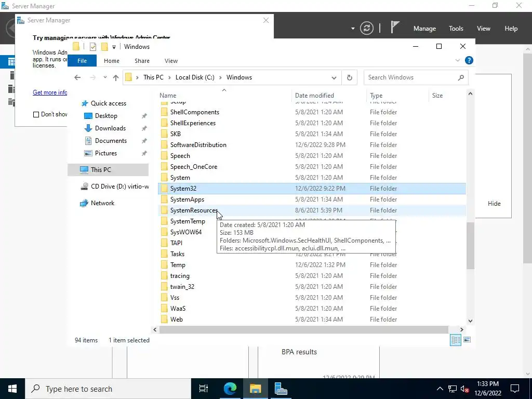Image resolution: width=532 pixels, height=399 pixels.
Task: Click Local Disk (C:) in the breadcrumb
Action: tap(195, 77)
